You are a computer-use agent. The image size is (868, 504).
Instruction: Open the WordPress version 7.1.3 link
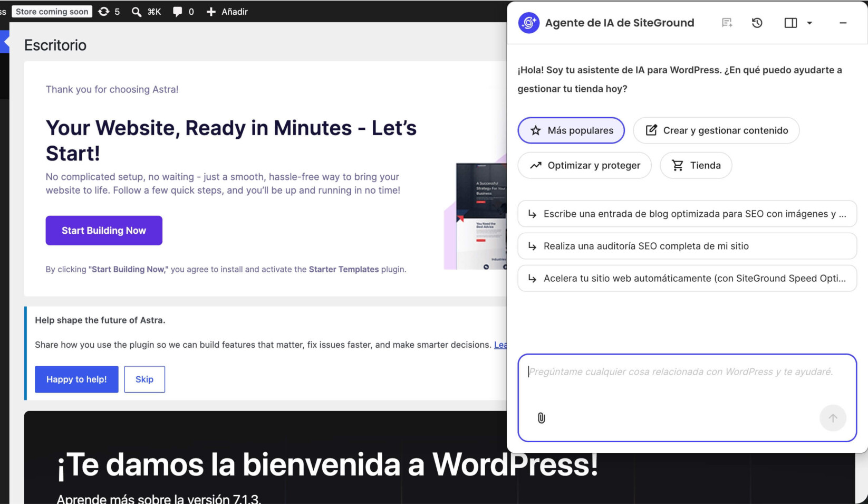159,499
